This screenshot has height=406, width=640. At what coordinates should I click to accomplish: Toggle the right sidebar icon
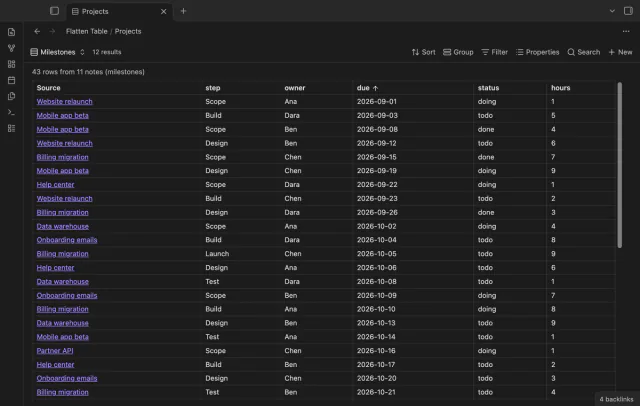click(628, 11)
